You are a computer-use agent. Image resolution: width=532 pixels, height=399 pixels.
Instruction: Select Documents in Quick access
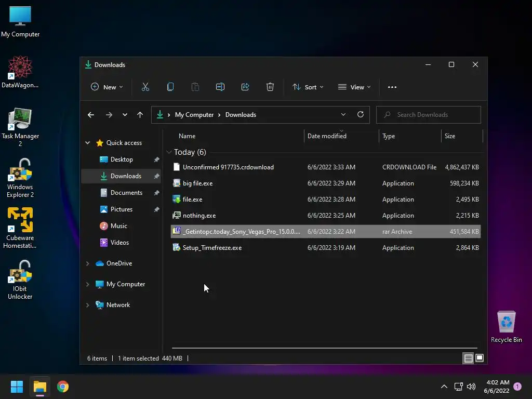121,193
